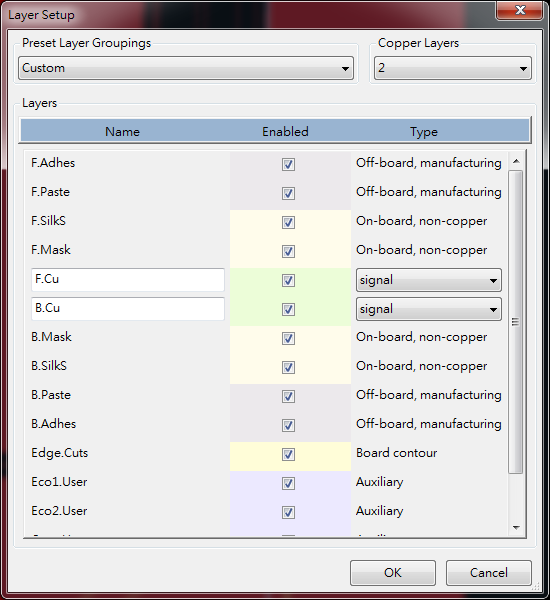Toggle the B.Adhes enabled checkbox
Viewport: 550px width, 600px height.
pyautogui.click(x=288, y=425)
